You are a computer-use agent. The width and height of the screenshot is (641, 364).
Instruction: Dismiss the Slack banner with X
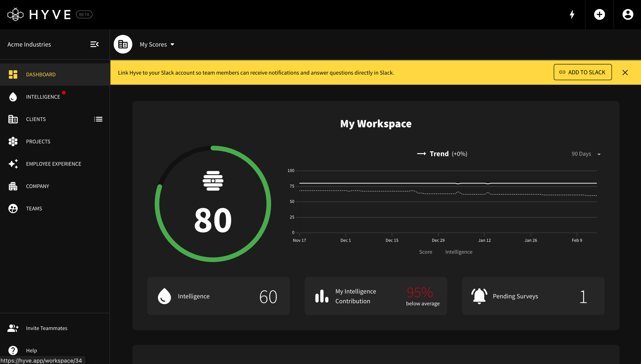pos(625,73)
